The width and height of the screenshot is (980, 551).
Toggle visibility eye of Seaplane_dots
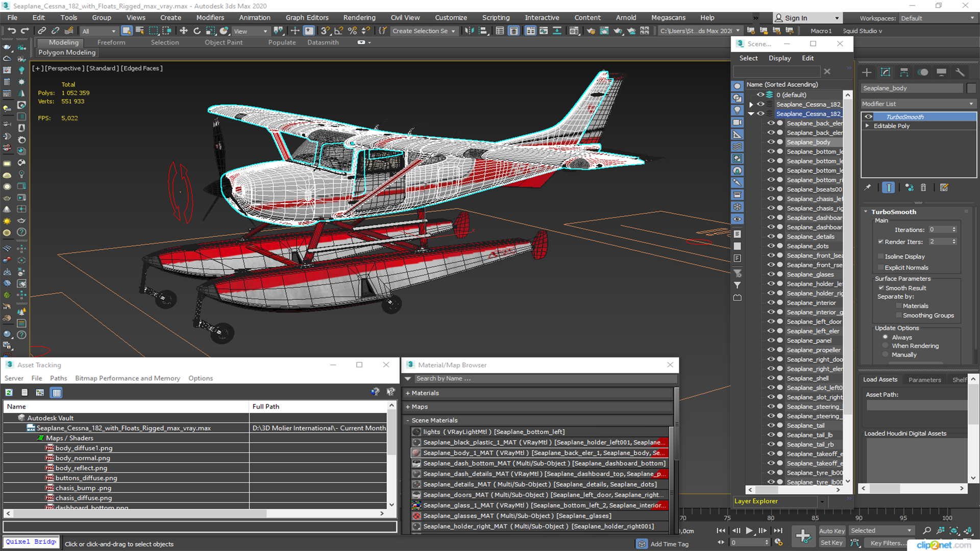(x=771, y=246)
